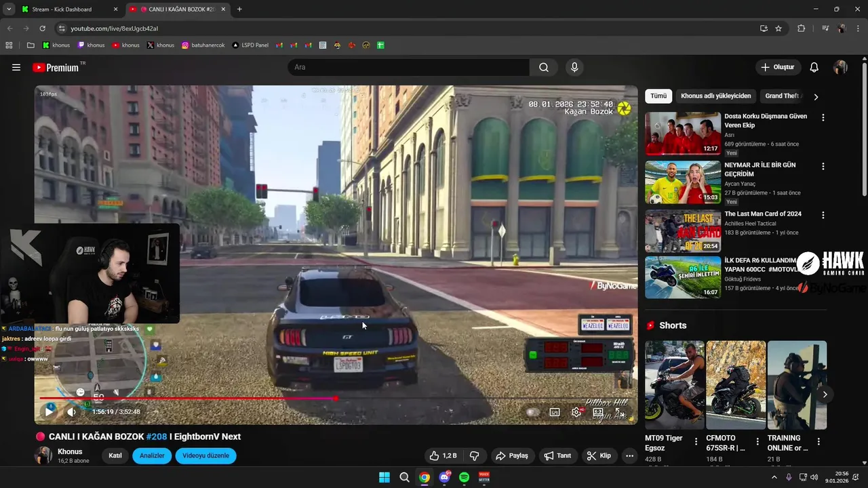Open Analizler analytics button
Image resolution: width=868 pixels, height=488 pixels.
pos(152,455)
